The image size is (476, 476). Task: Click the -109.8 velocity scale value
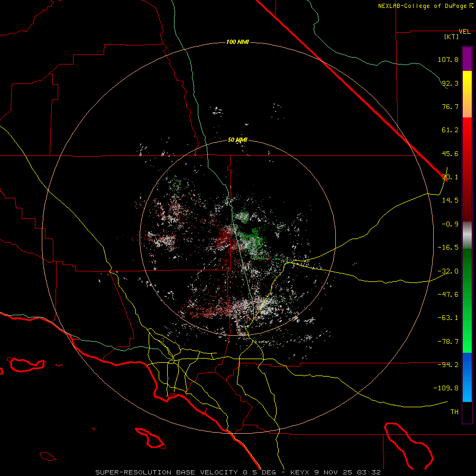click(446, 388)
